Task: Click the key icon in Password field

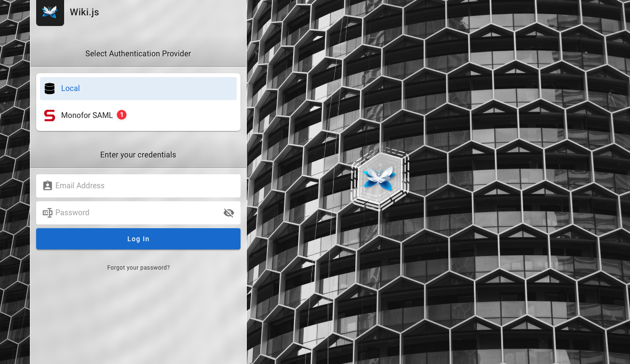Action: tap(47, 213)
